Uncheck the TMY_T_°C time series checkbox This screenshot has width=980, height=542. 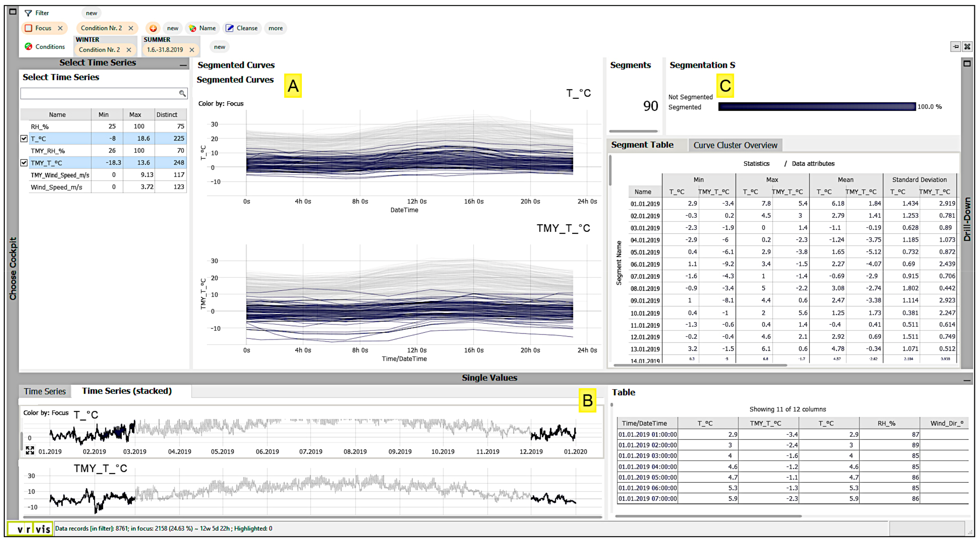click(x=24, y=163)
